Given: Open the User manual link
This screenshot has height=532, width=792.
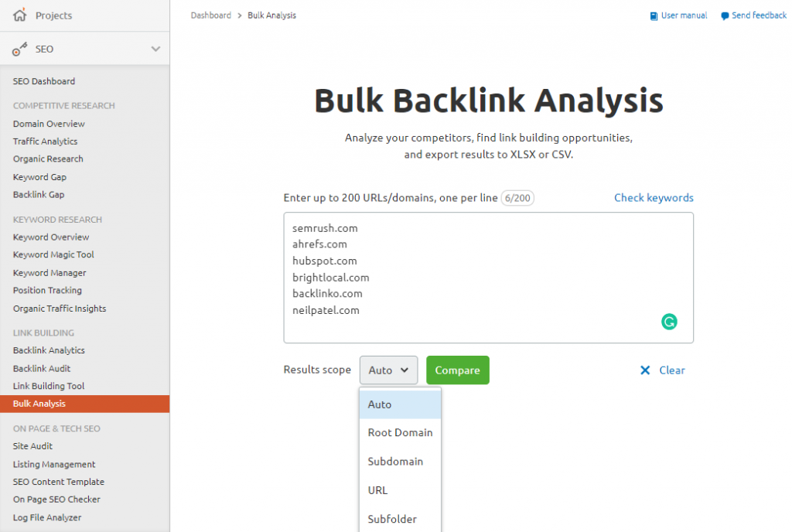Looking at the screenshot, I should coord(684,15).
